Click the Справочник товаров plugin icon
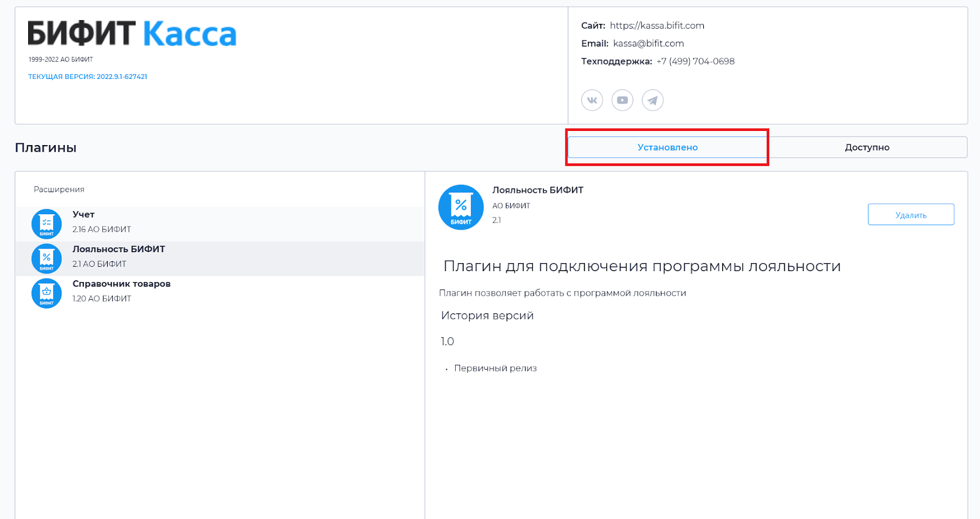The height and width of the screenshot is (519, 980). [47, 293]
